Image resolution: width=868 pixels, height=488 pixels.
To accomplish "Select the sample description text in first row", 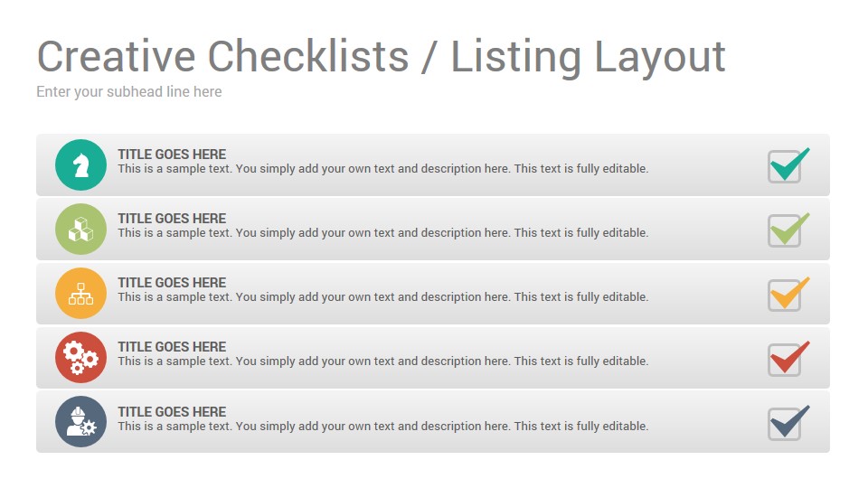I will click(x=383, y=169).
